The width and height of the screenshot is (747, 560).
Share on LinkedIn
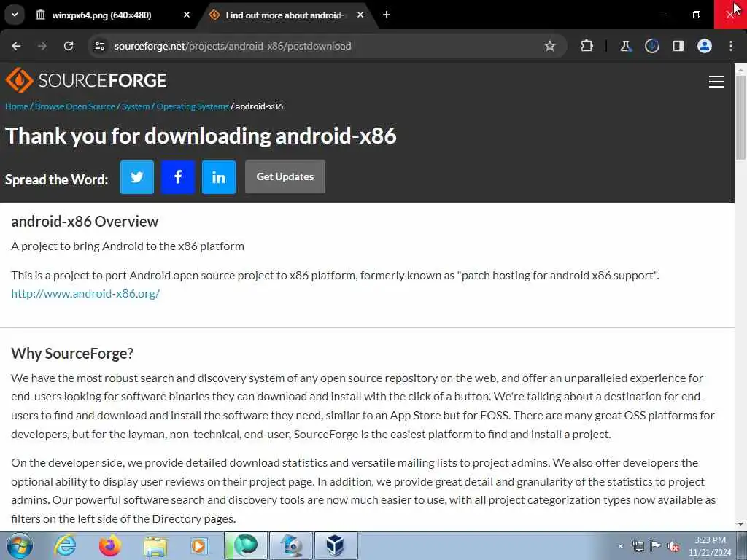pos(219,177)
